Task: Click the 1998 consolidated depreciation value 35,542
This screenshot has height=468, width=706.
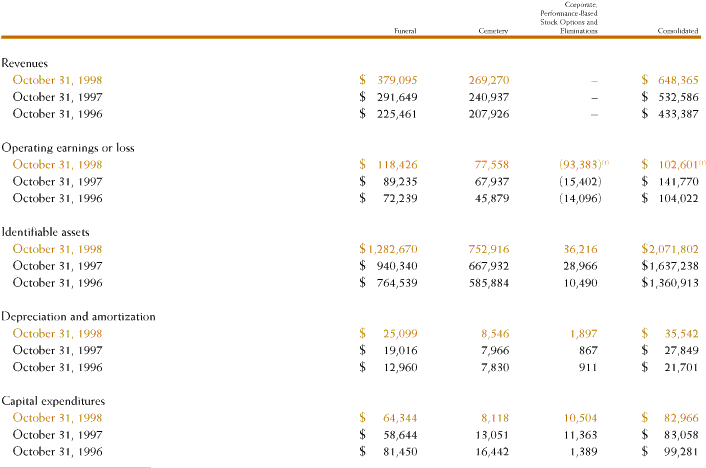Action: click(x=680, y=334)
